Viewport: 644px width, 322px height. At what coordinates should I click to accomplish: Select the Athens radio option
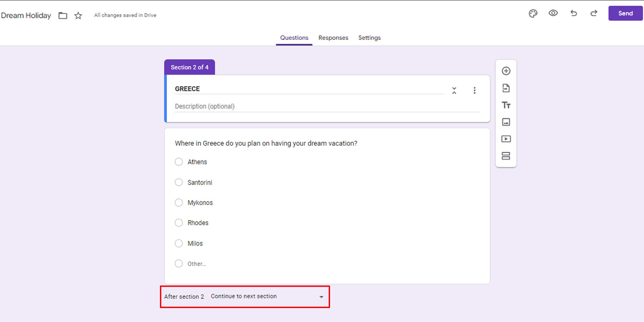pos(179,162)
